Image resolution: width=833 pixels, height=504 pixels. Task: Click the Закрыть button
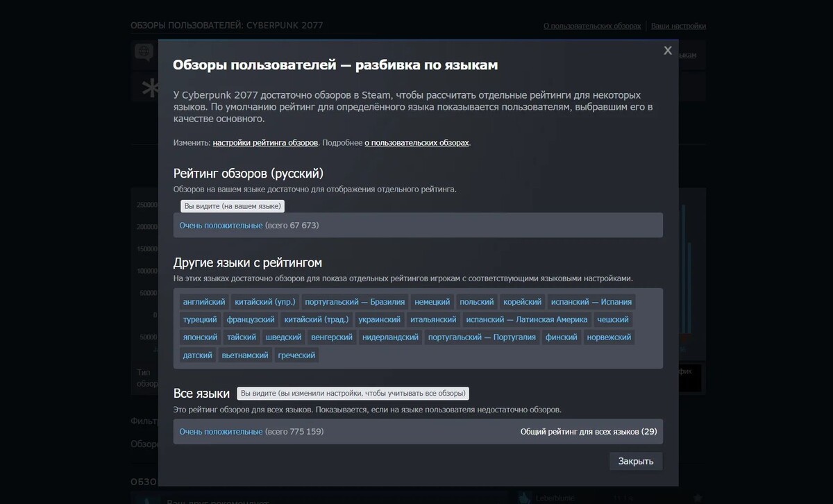(x=636, y=462)
